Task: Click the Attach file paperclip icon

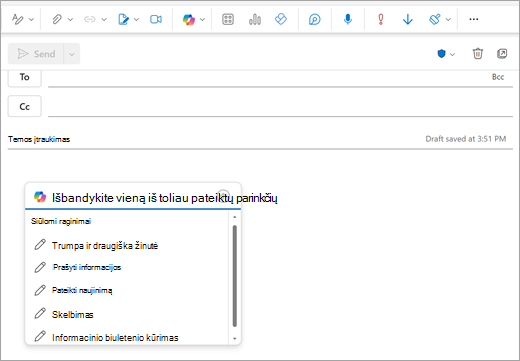Action: (x=57, y=19)
